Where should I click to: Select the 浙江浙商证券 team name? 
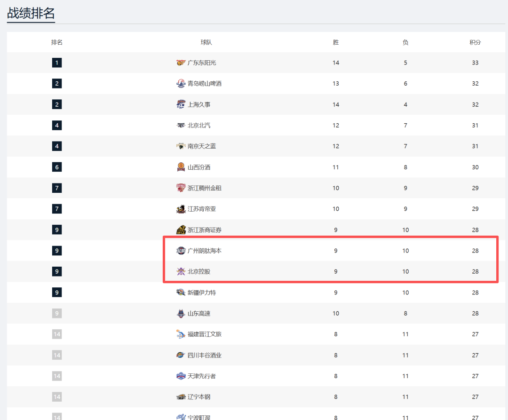coord(205,230)
